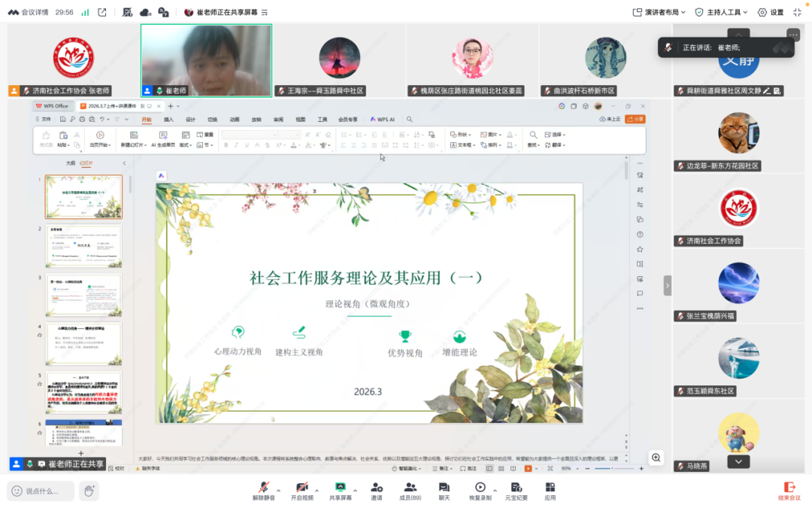
Task: Open the 聊天 chat panel
Action: pos(444,488)
